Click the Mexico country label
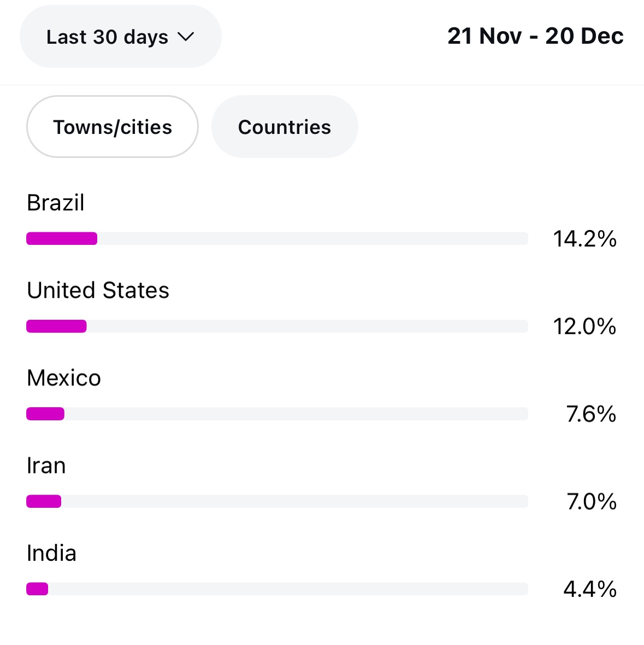 [64, 378]
